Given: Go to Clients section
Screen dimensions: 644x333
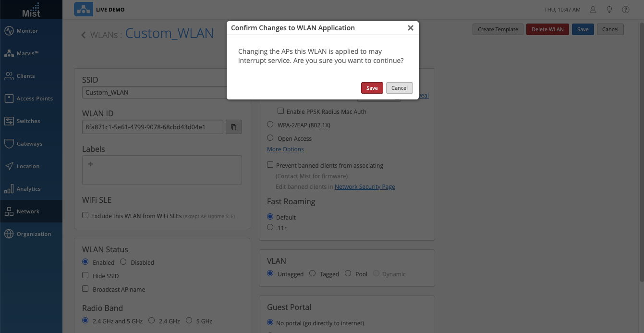Looking at the screenshot, I should tap(31, 76).
